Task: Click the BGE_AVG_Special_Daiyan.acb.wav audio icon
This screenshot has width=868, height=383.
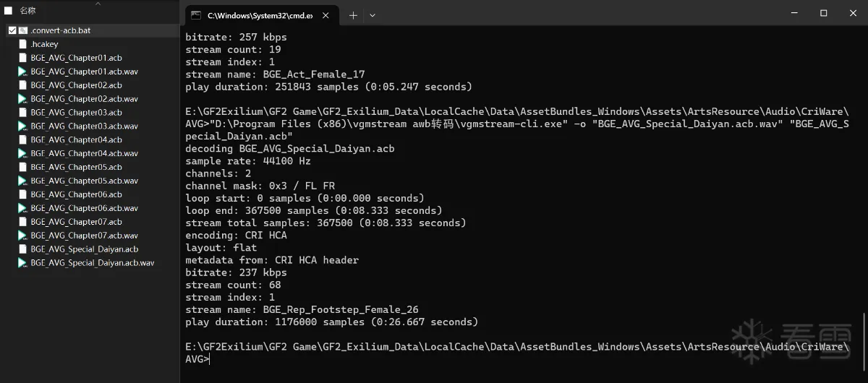Action: [22, 263]
